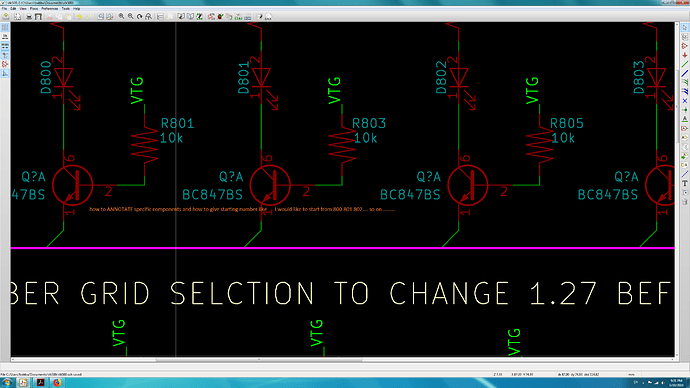Zoom in with magnifier plus icon
Image resolution: width=690 pixels, height=388 pixels.
121,17
